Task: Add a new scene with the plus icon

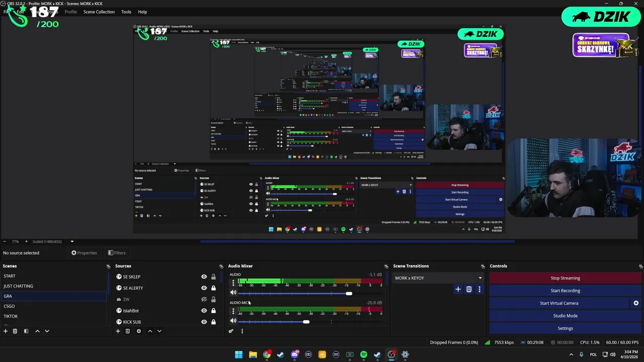Action: pos(6,331)
